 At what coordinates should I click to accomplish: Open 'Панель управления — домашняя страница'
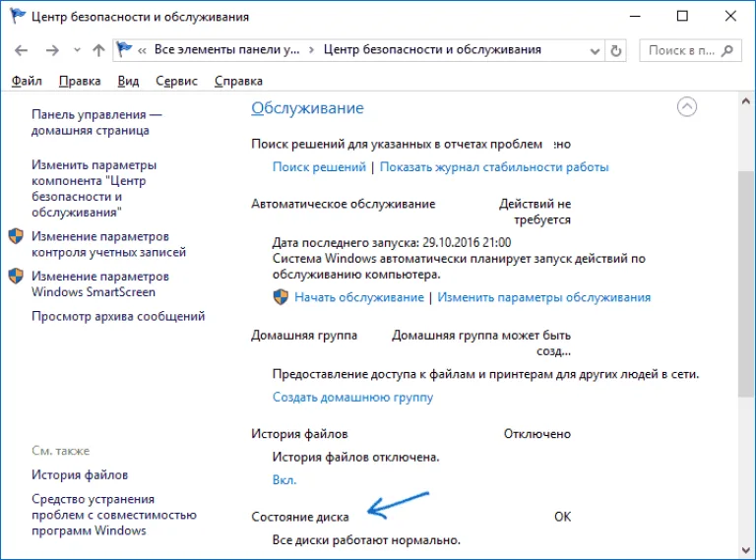pyautogui.click(x=96, y=122)
